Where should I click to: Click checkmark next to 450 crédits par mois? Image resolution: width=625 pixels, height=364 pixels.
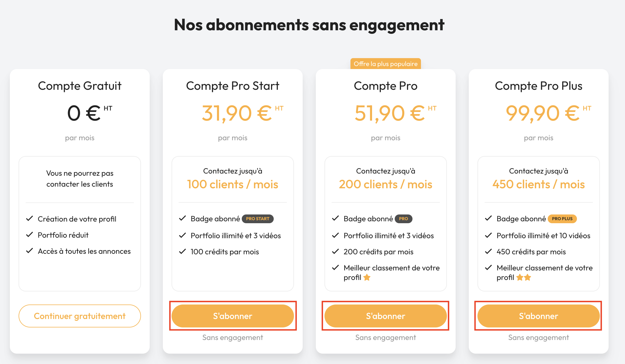[488, 251]
